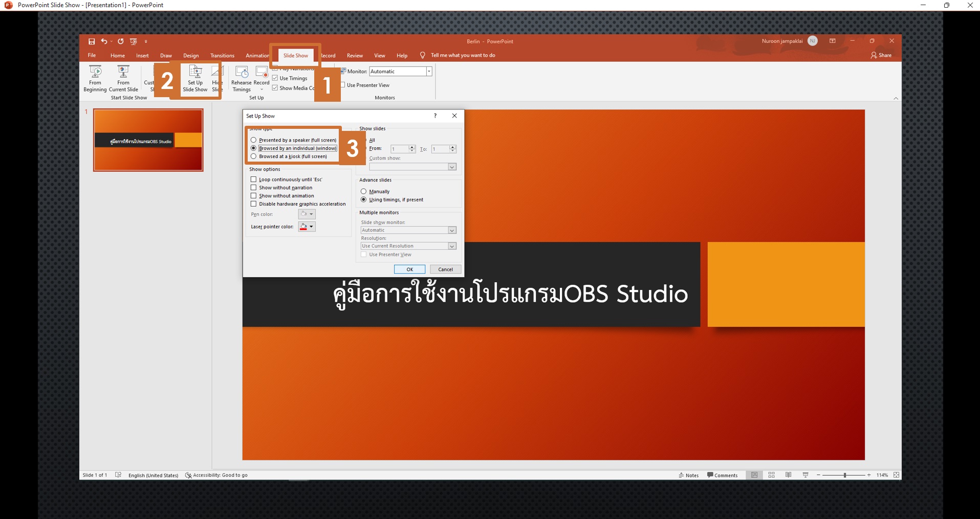
Task: Open the Review tab
Action: pyautogui.click(x=355, y=55)
